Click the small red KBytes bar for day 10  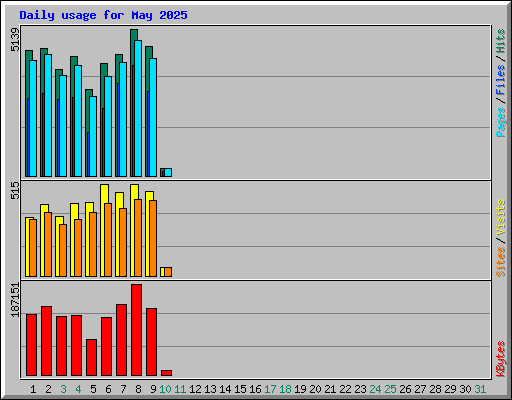pyautogui.click(x=166, y=373)
